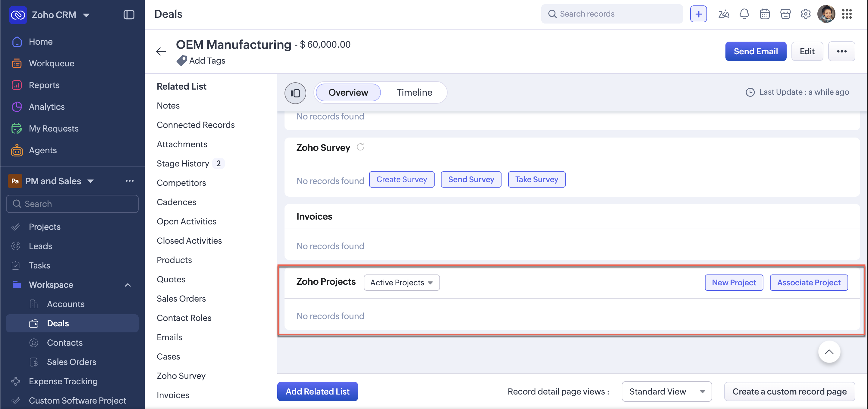The width and height of the screenshot is (868, 409).
Task: Open the Zia assistant icon
Action: [x=724, y=14]
